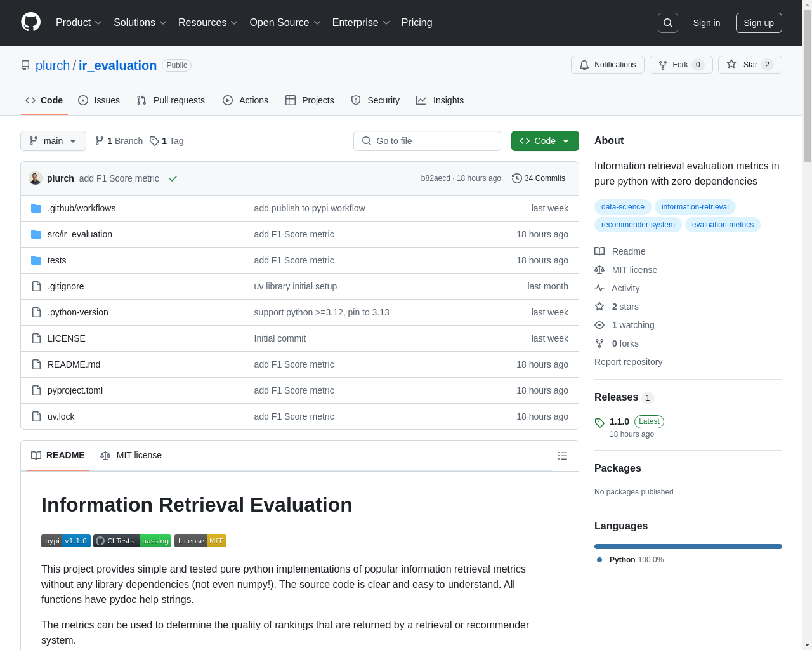Click the tests folder icon
The height and width of the screenshot is (650, 812).
pos(36,260)
